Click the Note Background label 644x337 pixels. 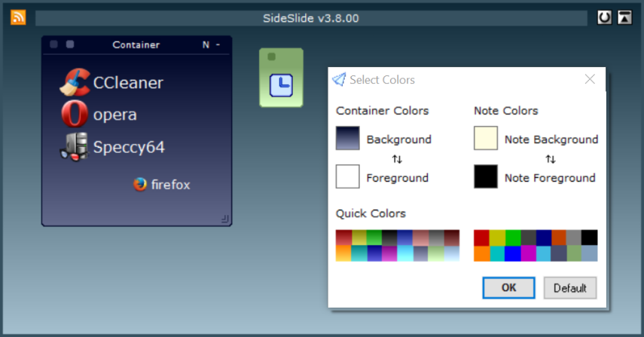click(551, 139)
